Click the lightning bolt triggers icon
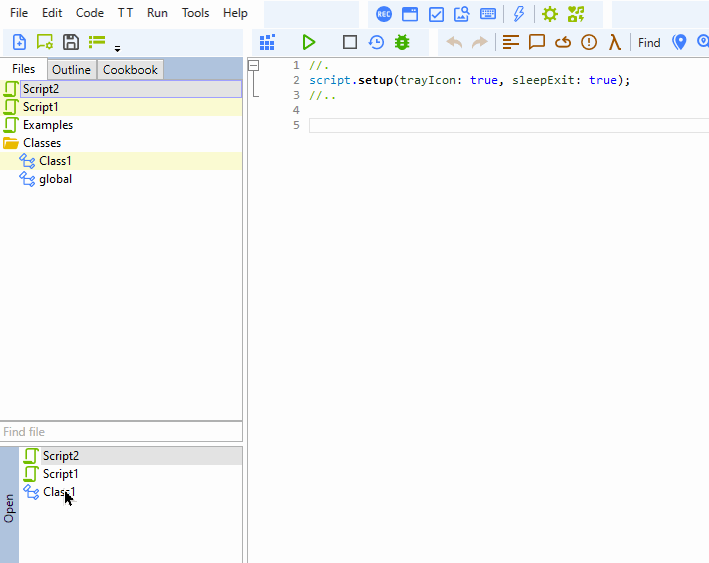 point(518,14)
